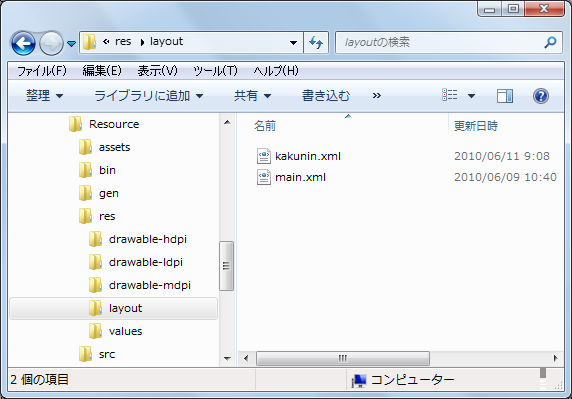Show more toolbar commands via » chevron

(377, 96)
